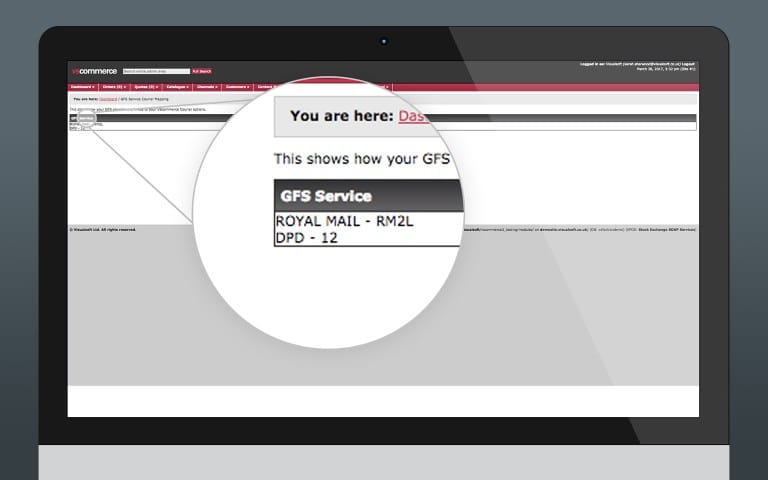Click the admin search input field
Image resolution: width=768 pixels, height=480 pixels.
point(156,71)
